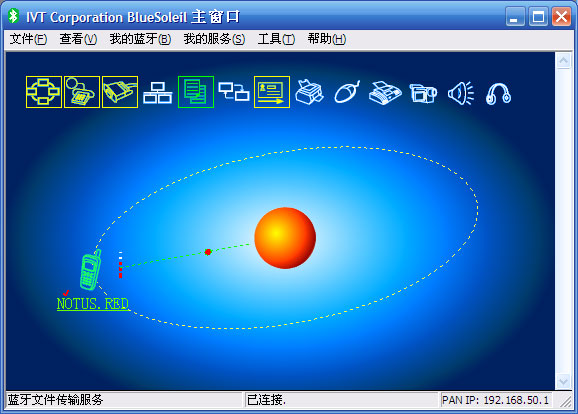This screenshot has height=414, width=578.
Task: Click the scrollbar down arrow
Action: 563,382
